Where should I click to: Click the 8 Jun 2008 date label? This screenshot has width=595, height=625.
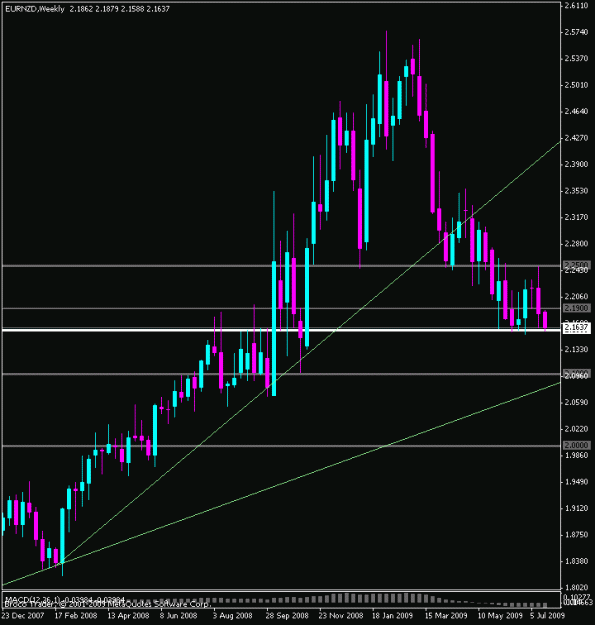179,615
